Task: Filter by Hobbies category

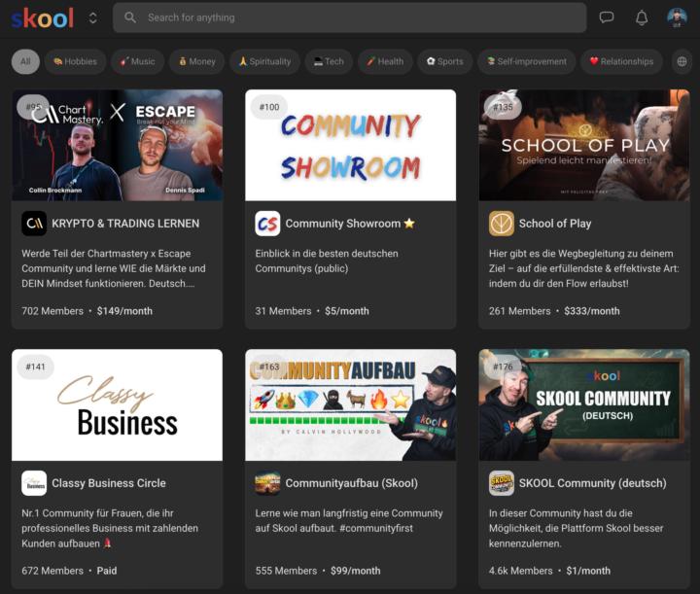Action: (75, 61)
